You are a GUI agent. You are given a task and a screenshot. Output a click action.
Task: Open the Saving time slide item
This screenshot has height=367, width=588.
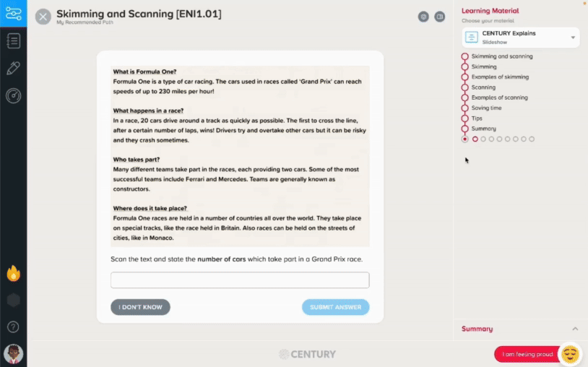point(486,108)
